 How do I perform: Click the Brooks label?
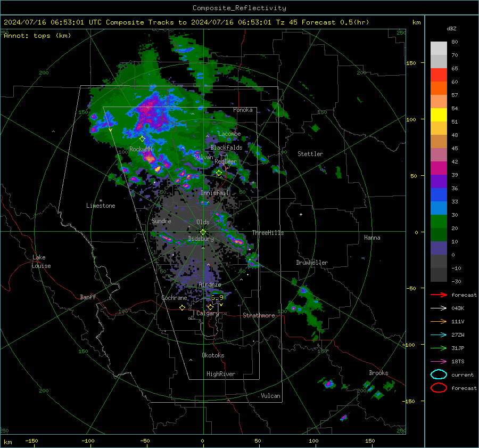pyautogui.click(x=378, y=373)
